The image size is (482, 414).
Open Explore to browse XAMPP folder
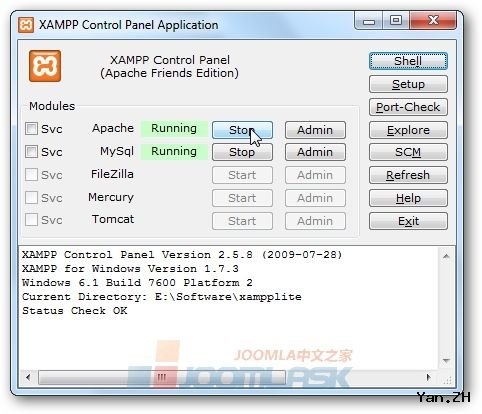pos(408,130)
